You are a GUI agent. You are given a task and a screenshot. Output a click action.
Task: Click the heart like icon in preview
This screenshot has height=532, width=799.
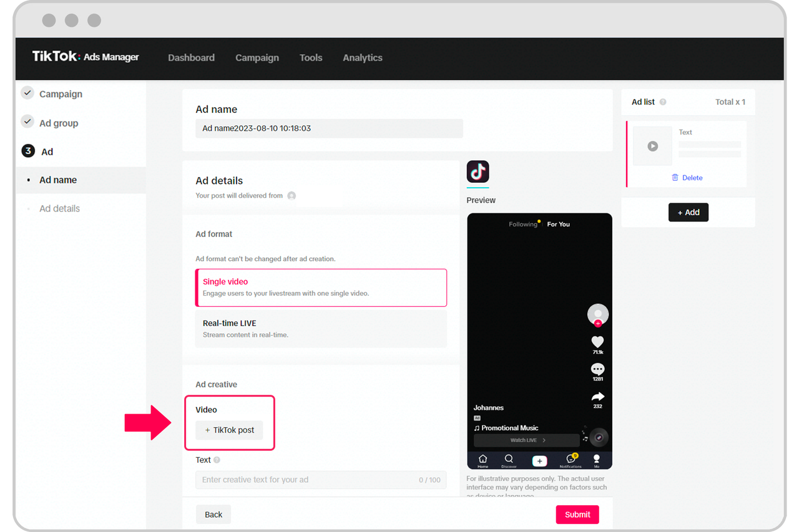pyautogui.click(x=598, y=342)
